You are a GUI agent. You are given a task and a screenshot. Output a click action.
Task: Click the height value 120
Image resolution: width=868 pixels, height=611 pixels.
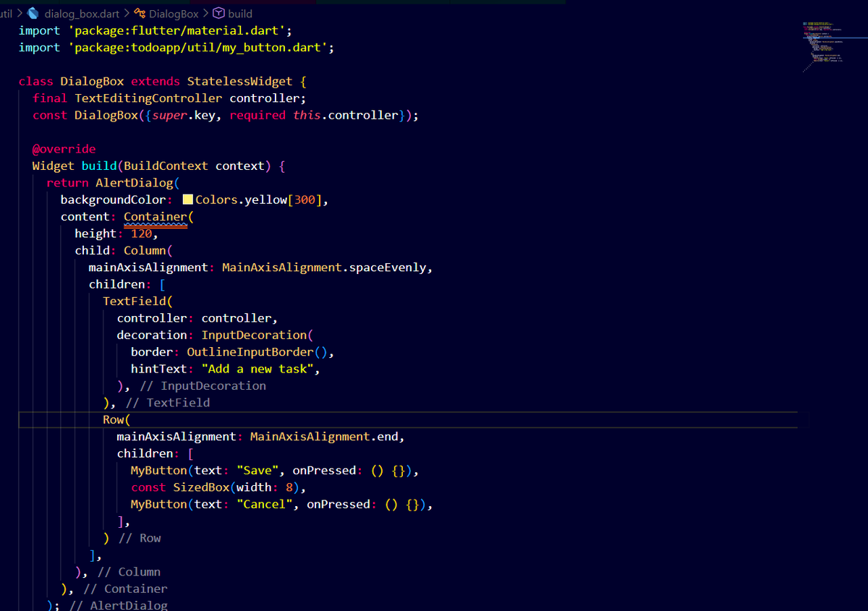point(142,234)
